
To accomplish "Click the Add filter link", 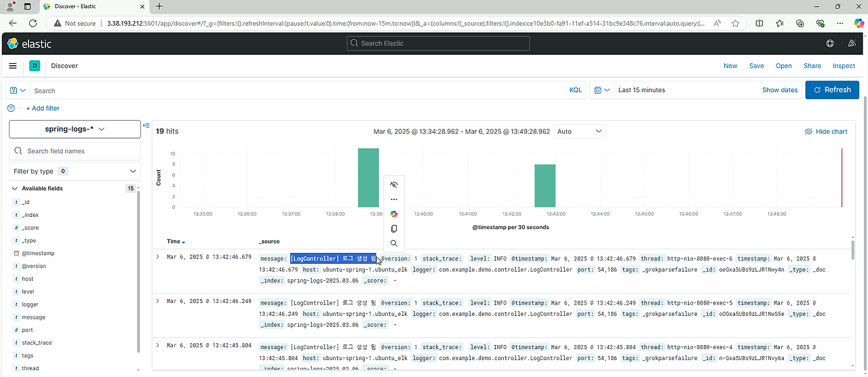I will (x=43, y=108).
